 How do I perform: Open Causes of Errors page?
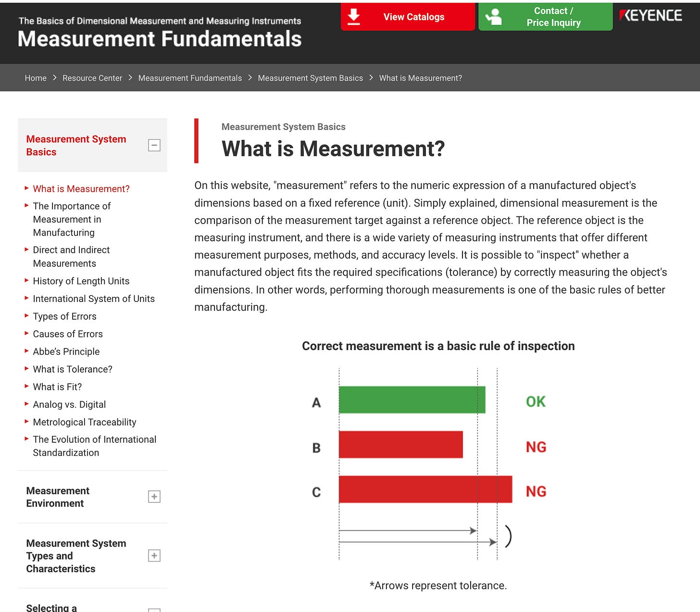coord(68,334)
